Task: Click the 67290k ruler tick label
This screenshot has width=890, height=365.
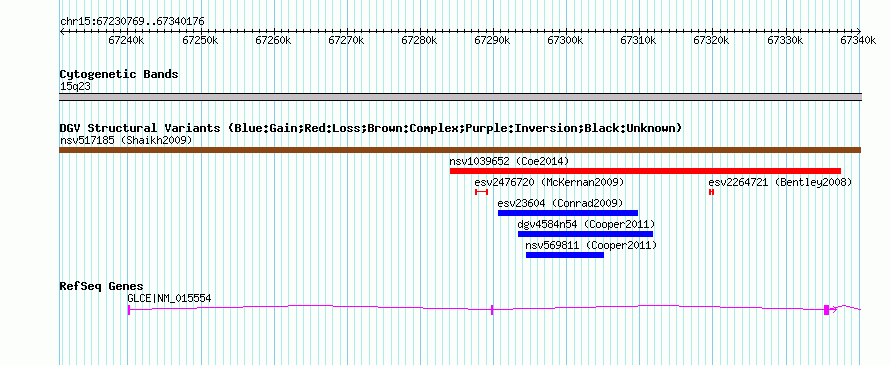Action: tap(493, 40)
